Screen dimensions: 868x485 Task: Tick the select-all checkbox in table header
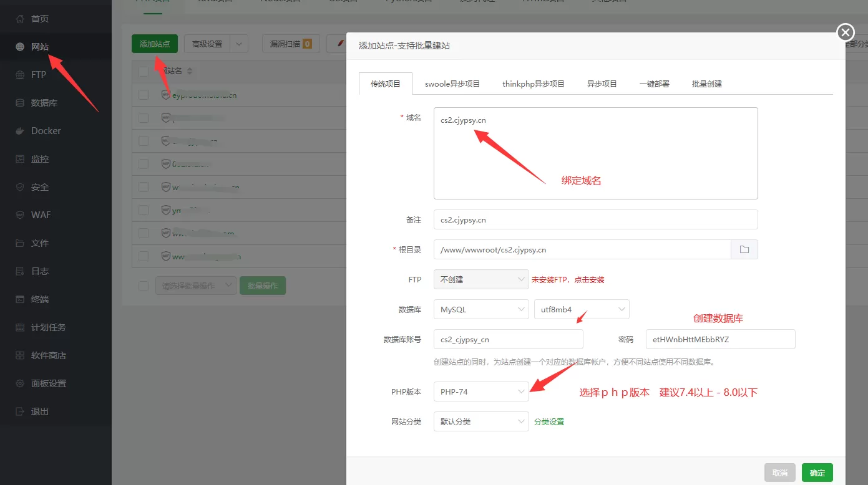[144, 71]
